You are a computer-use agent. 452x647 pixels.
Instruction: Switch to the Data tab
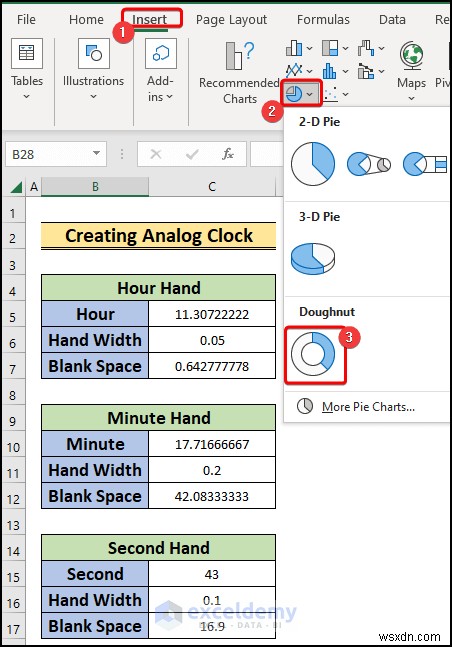click(392, 19)
